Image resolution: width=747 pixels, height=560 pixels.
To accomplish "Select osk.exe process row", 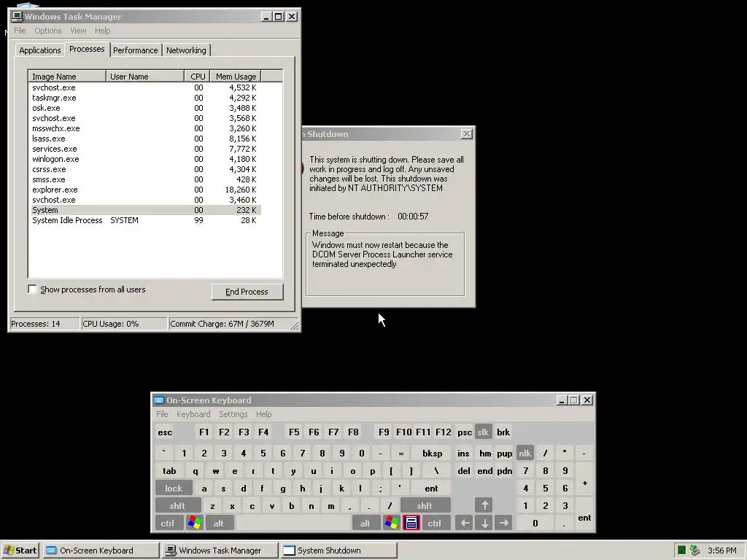I will click(x=145, y=108).
